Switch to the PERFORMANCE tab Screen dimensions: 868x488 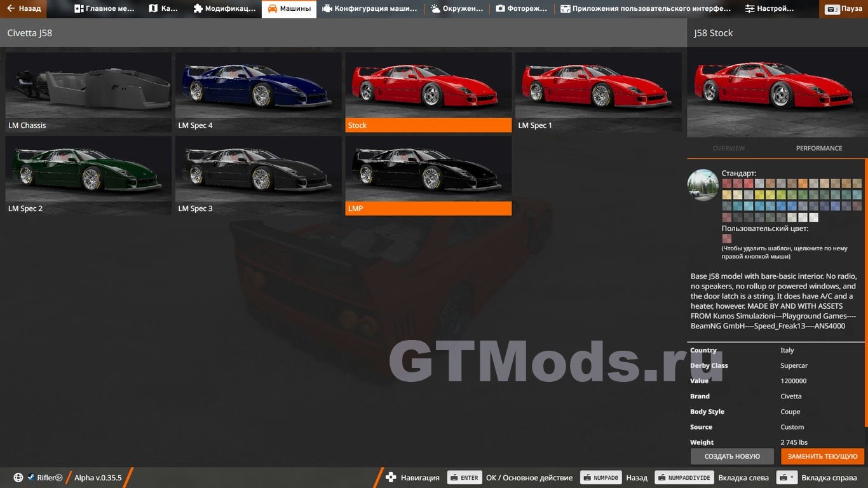pyautogui.click(x=819, y=148)
